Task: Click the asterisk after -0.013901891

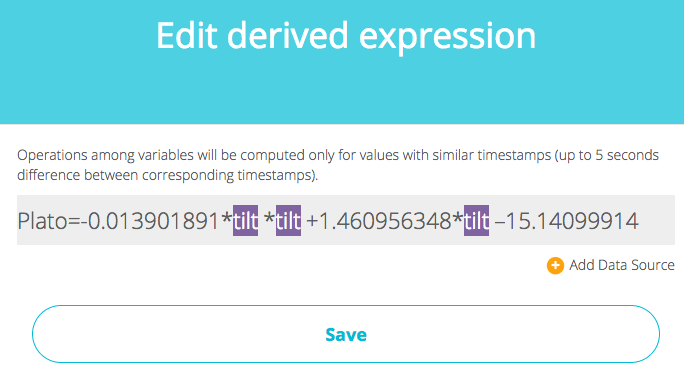Action: (226, 219)
